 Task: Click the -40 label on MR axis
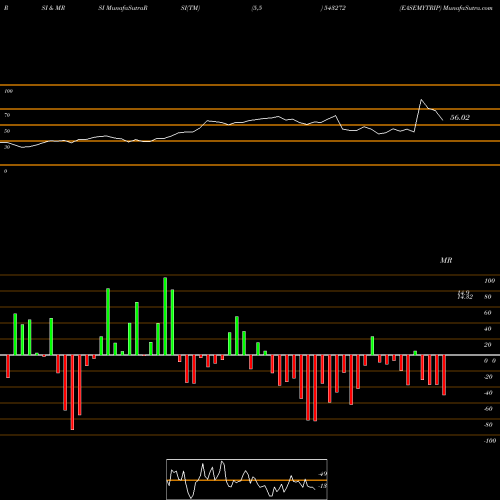point(488,393)
